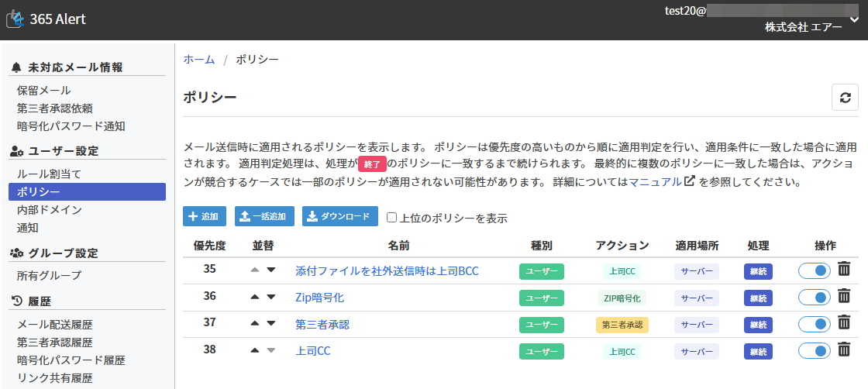The height and width of the screenshot is (389, 868).
Task: Move priority 35 policy down one position
Action: tap(270, 270)
